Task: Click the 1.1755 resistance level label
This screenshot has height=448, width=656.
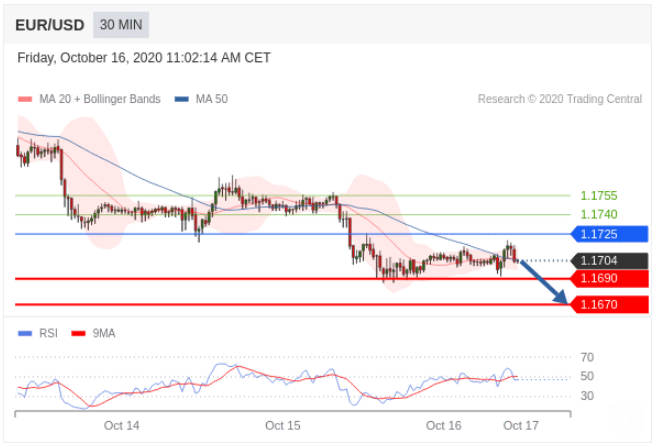Action: 599,196
